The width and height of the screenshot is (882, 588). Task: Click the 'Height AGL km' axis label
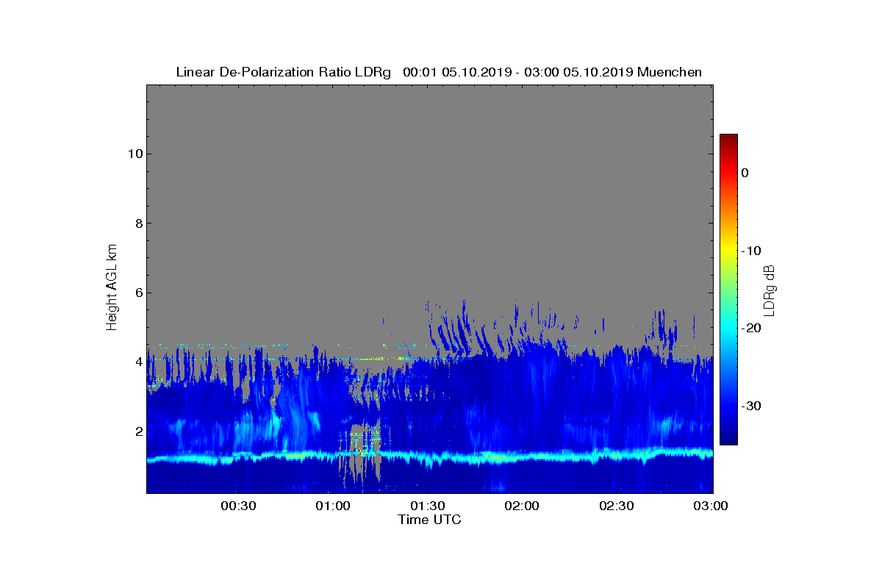(112, 289)
